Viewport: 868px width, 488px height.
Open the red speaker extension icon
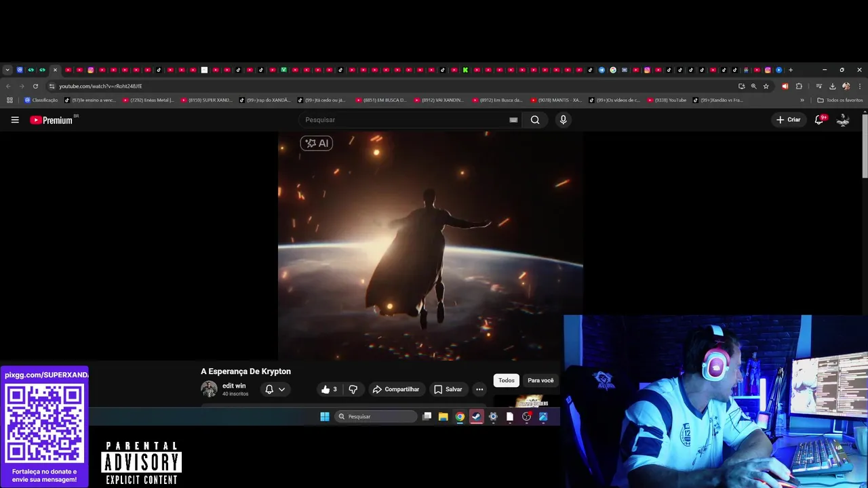coord(785,86)
